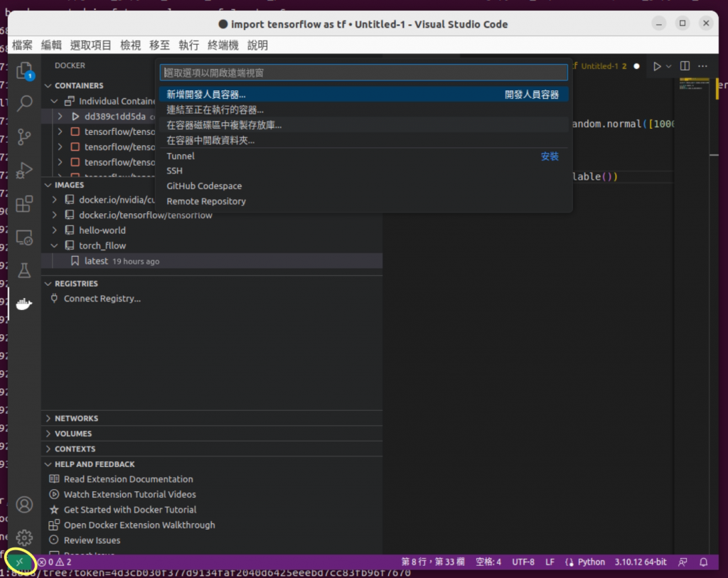Open Read Extension Documentation
Viewport: 728px width, 578px height.
point(128,479)
